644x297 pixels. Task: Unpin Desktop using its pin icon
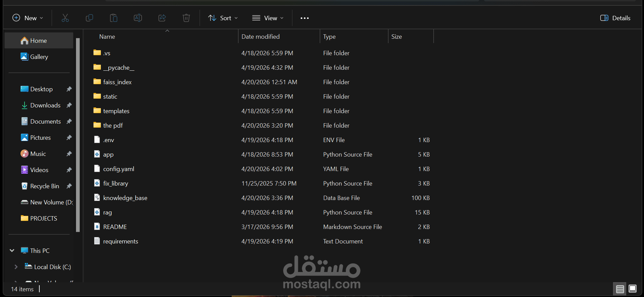point(69,89)
